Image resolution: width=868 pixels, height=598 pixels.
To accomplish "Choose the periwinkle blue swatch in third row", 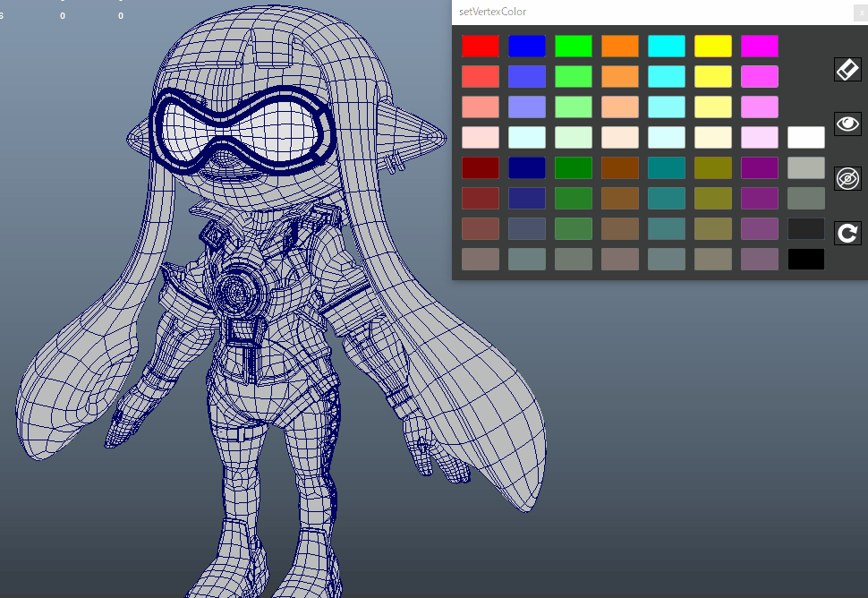I will 527,107.
